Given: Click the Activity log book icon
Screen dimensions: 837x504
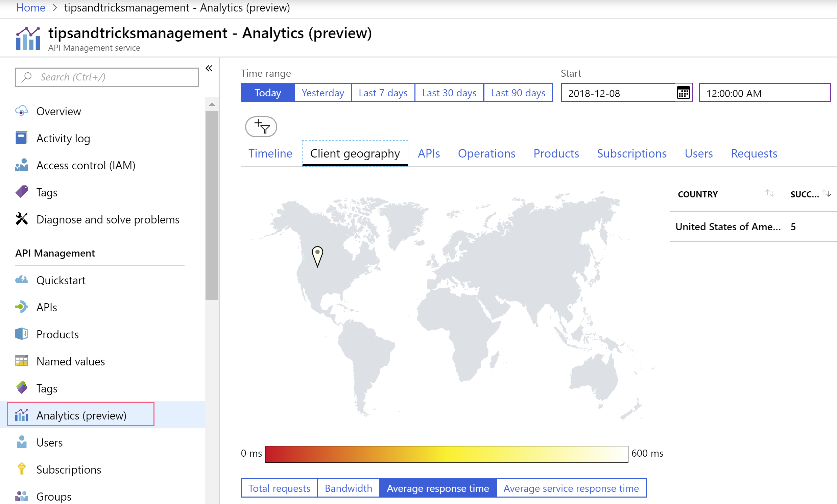Looking at the screenshot, I should [22, 138].
